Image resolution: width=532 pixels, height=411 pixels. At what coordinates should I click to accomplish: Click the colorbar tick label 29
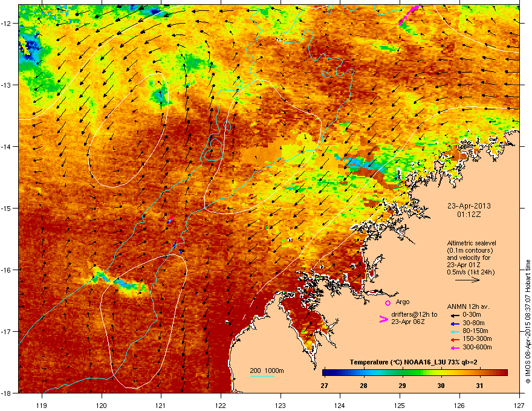(x=402, y=386)
